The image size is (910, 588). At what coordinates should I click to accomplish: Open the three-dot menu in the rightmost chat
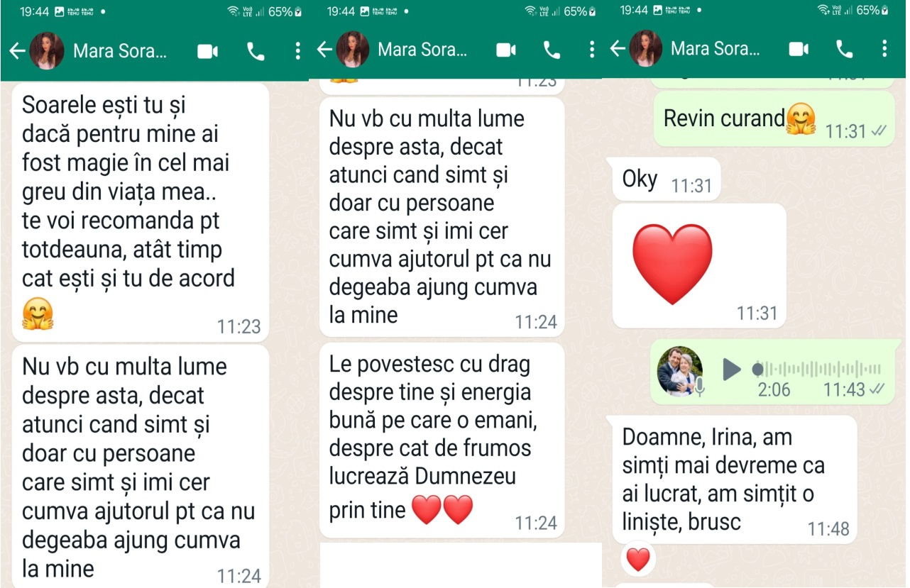[884, 48]
